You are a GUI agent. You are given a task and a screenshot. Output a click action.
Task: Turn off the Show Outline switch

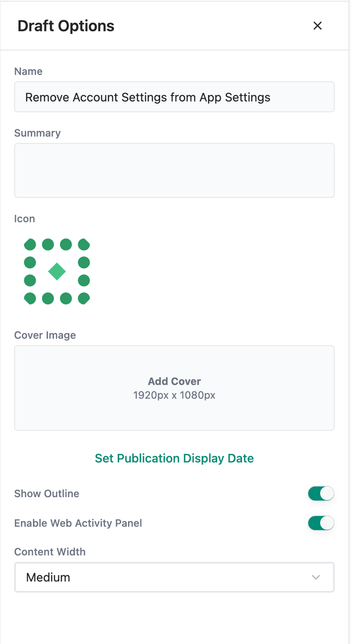[321, 493]
